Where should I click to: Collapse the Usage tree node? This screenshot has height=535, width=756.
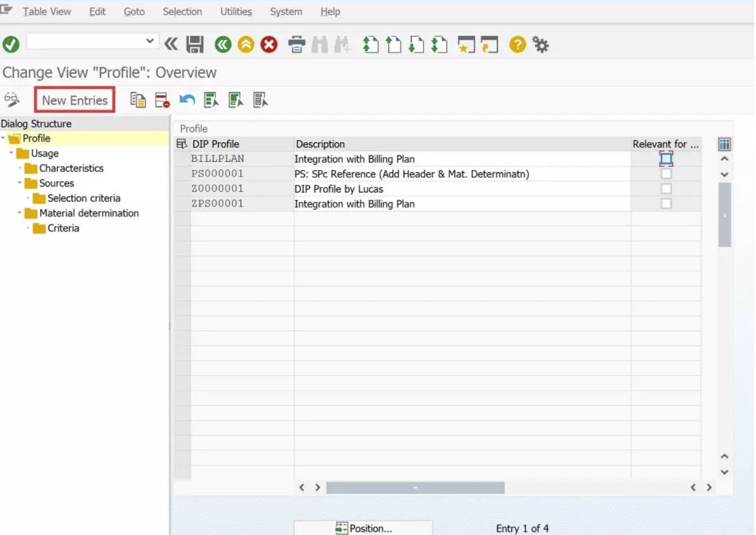[11, 152]
